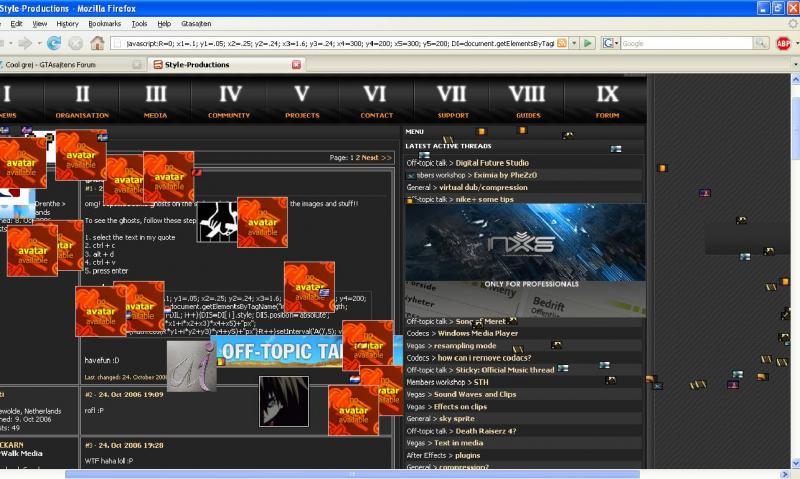Click in the Google search field
Viewport: 800px width, 479px height.
click(688, 43)
